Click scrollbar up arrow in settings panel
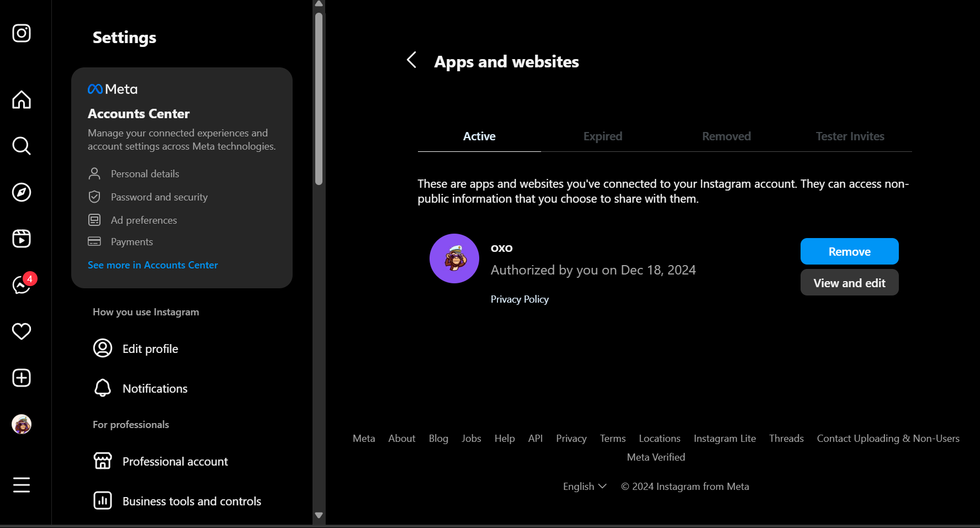Image resolution: width=980 pixels, height=528 pixels. click(319, 4)
